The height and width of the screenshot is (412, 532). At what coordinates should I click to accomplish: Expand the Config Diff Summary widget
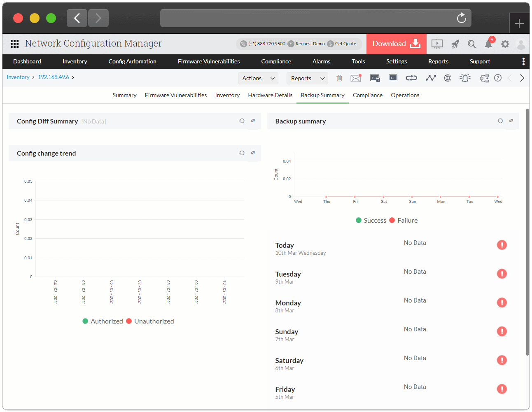pos(253,121)
